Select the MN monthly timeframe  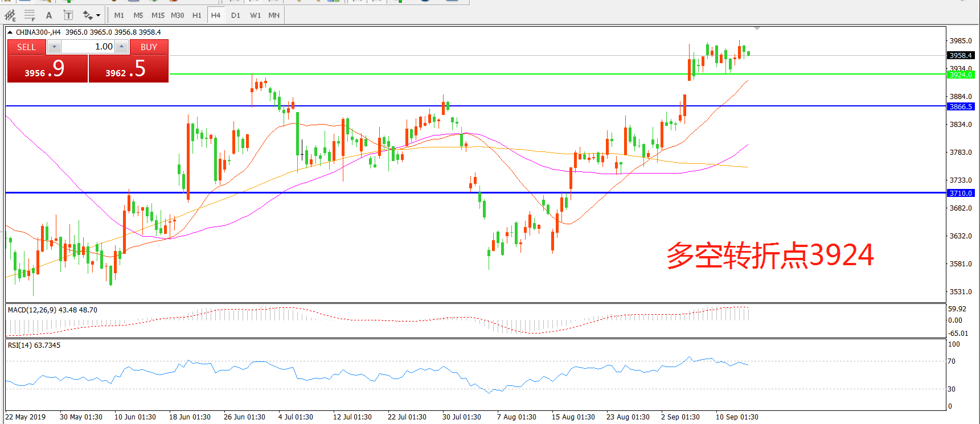click(x=274, y=15)
